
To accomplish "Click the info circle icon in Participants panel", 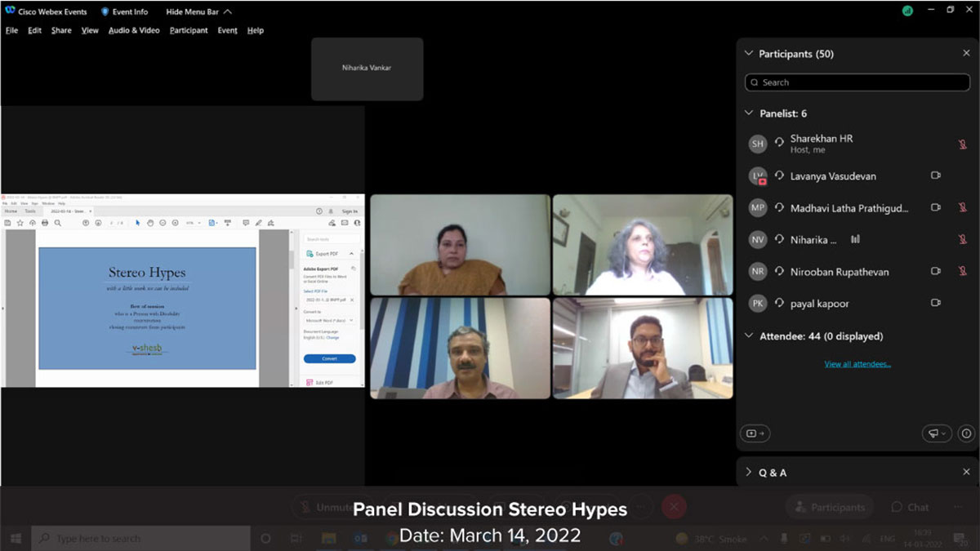I will pyautogui.click(x=966, y=433).
